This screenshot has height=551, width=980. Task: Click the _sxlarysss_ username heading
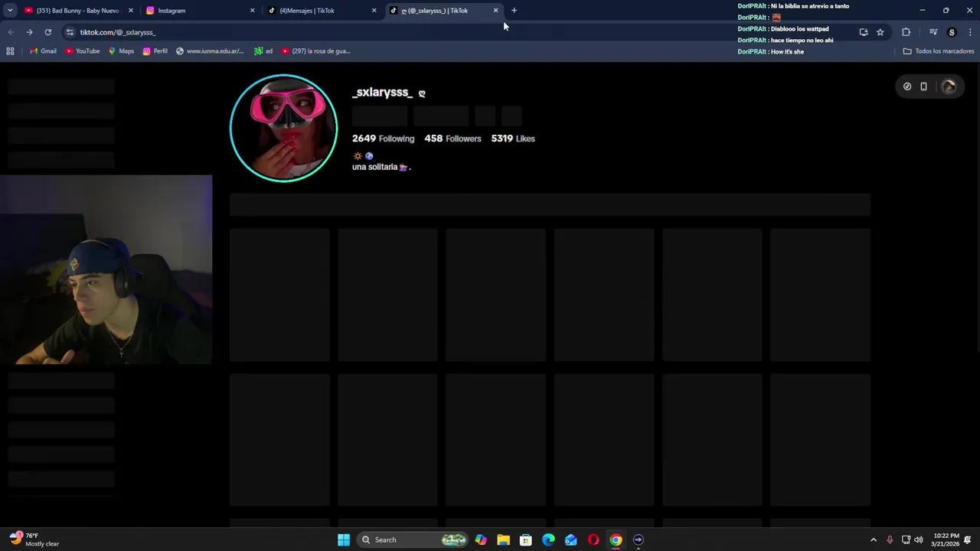[382, 93]
